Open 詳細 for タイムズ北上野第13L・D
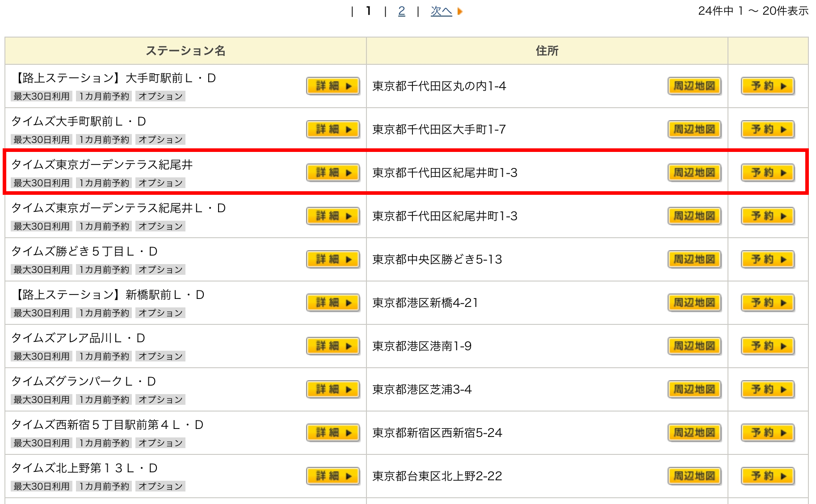This screenshot has height=504, width=816. point(333,476)
